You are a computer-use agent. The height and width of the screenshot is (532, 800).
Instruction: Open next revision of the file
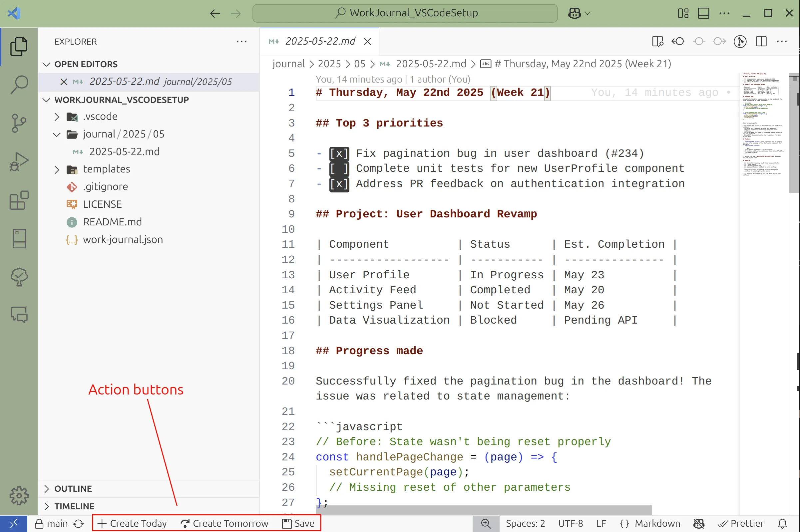719,41
